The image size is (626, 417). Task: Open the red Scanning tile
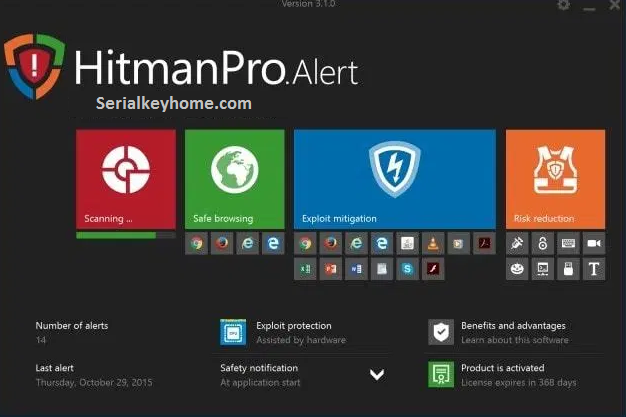[x=126, y=179]
